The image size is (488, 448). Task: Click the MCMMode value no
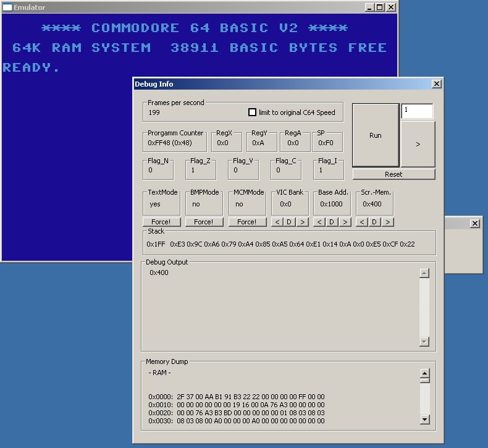pos(239,204)
